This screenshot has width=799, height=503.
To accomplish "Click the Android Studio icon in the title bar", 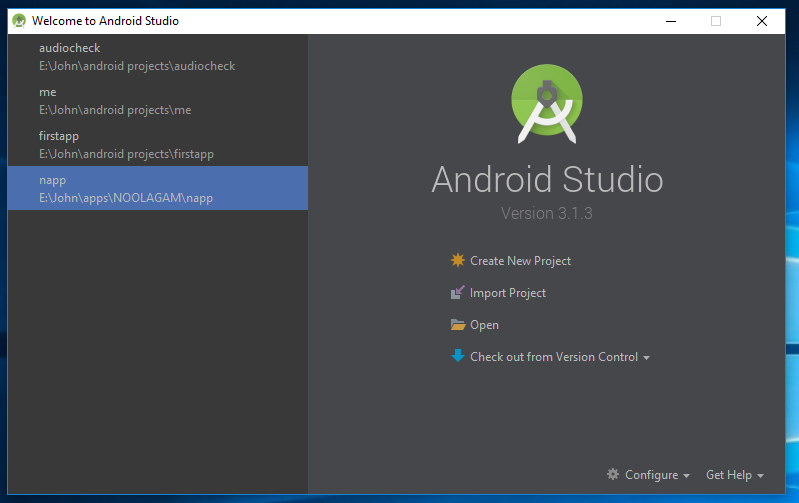I will [x=19, y=21].
